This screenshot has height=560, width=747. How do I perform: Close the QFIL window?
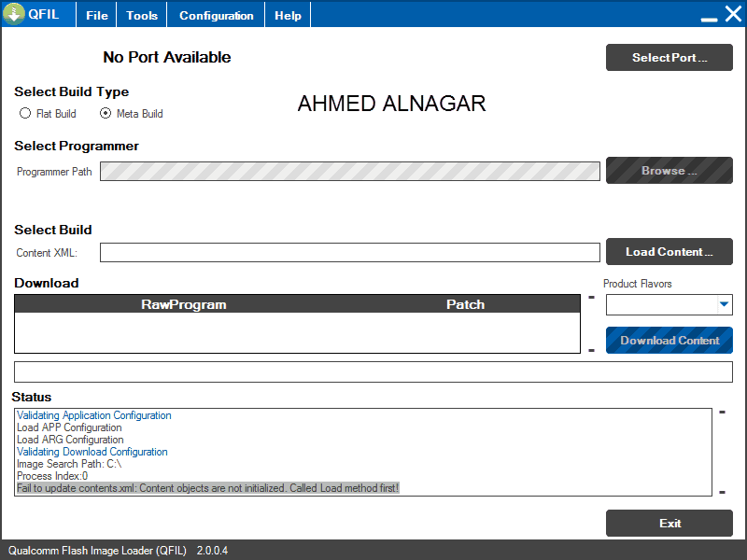point(734,14)
